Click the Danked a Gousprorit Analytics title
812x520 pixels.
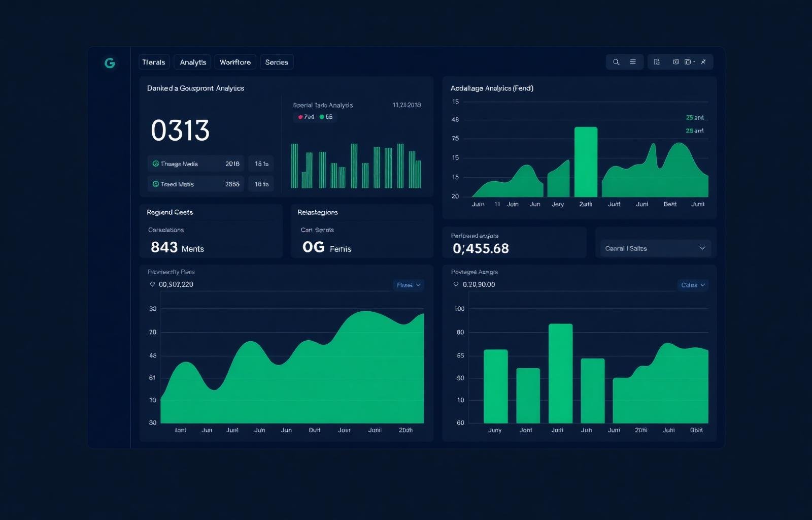195,88
